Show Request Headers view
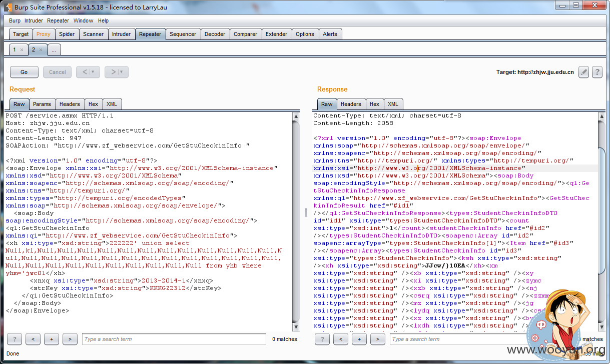 coord(70,104)
